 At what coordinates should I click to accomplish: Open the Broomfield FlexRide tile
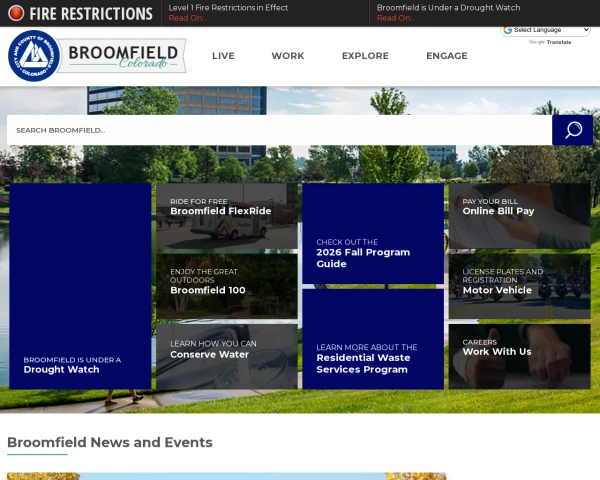[227, 216]
